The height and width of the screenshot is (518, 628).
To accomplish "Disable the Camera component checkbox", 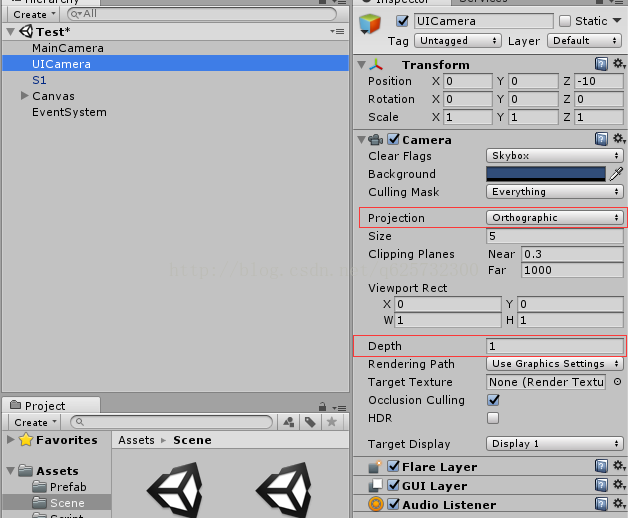I will [x=394, y=139].
